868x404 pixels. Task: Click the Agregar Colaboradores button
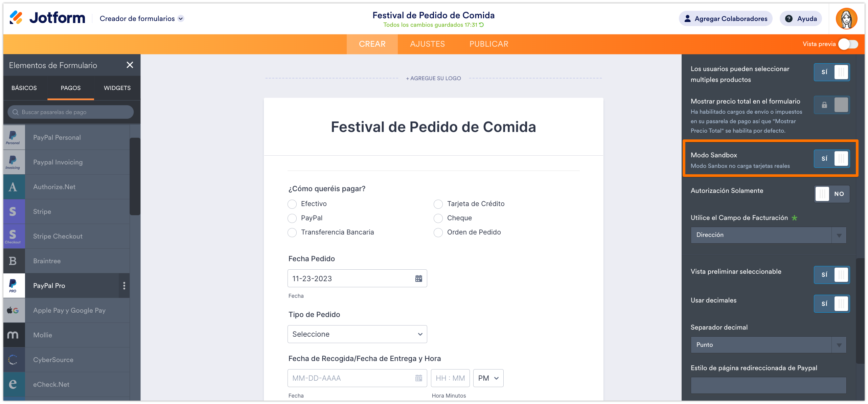726,19
